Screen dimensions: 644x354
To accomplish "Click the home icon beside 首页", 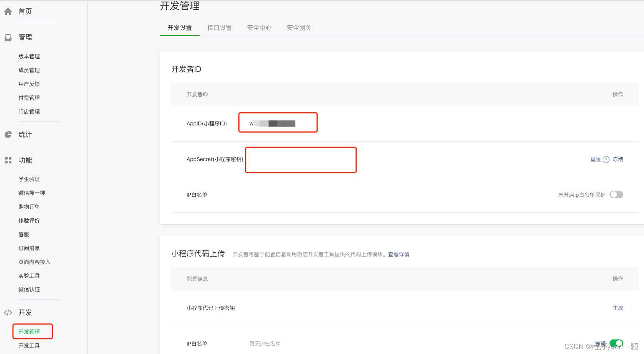I will 8,12.
